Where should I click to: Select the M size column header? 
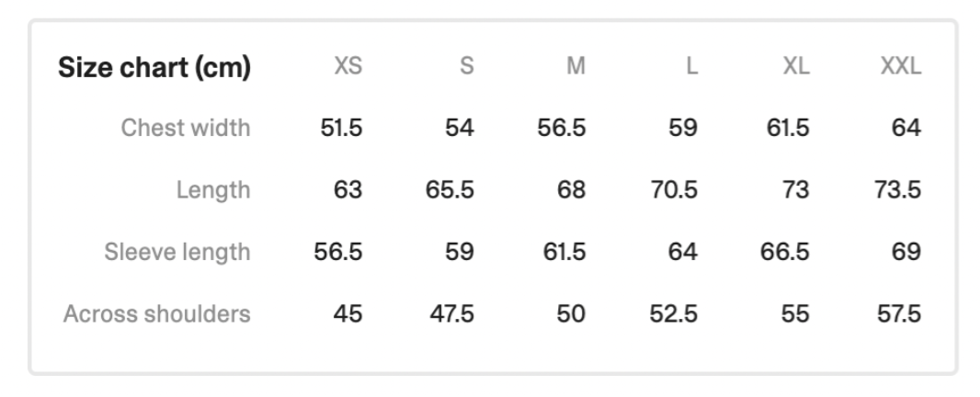[x=575, y=67]
